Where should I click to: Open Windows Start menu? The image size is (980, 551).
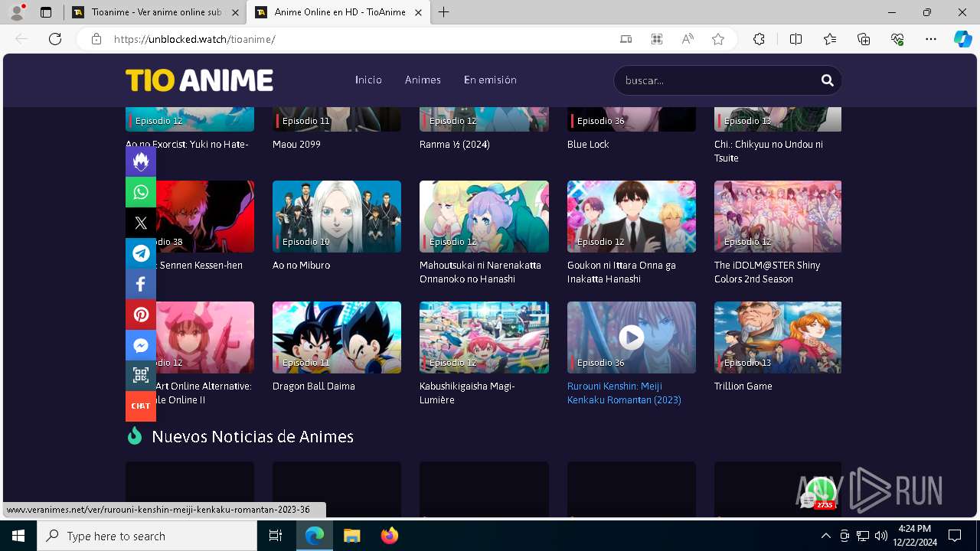18,536
